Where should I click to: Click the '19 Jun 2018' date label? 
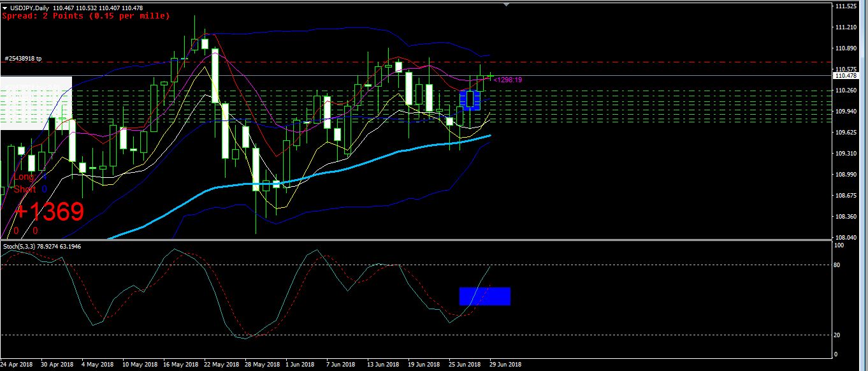coord(425,365)
